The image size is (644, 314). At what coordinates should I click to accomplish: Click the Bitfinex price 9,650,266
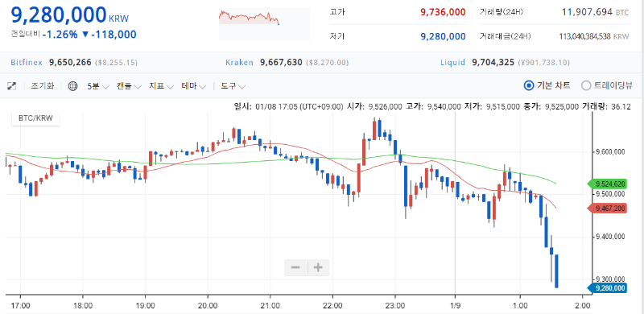(x=70, y=63)
